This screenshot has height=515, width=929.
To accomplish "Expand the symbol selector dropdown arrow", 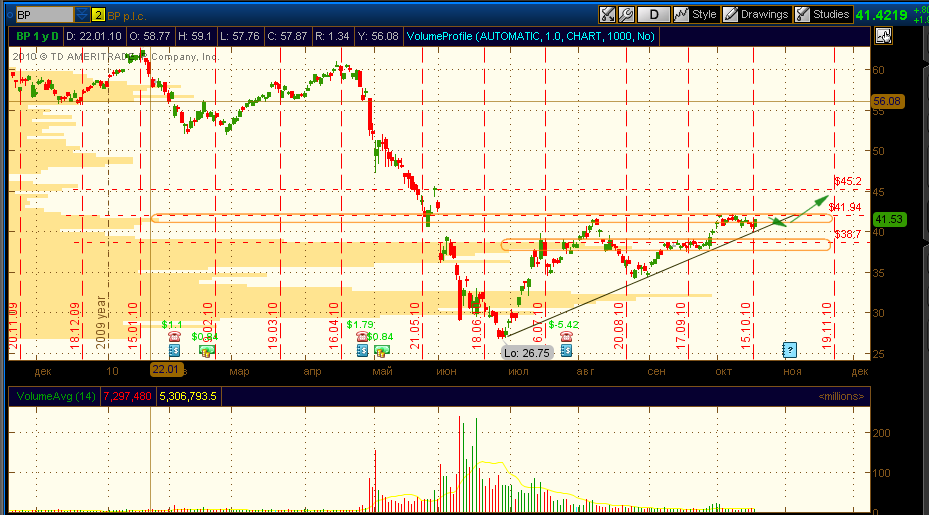I will [x=82, y=15].
